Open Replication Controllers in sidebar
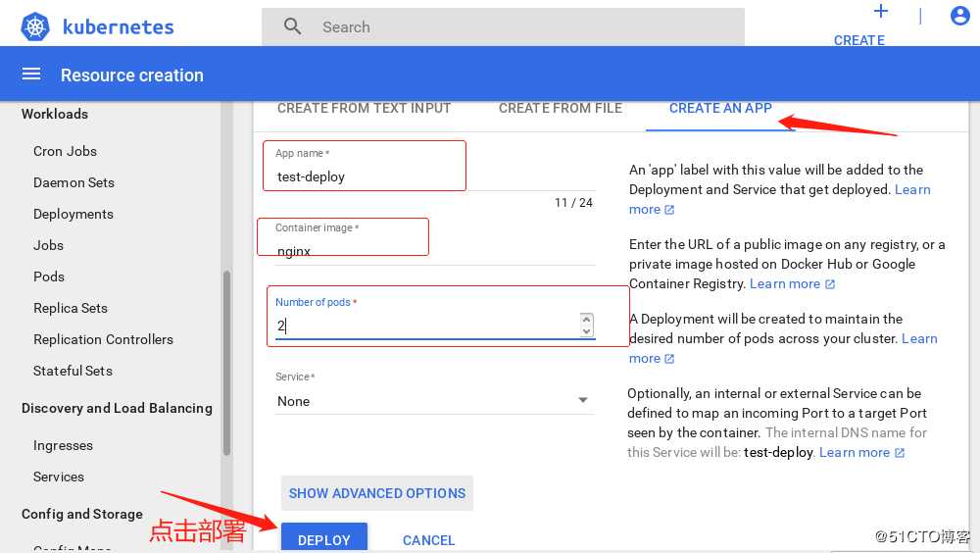Viewport: 980px width, 553px height. click(x=103, y=339)
